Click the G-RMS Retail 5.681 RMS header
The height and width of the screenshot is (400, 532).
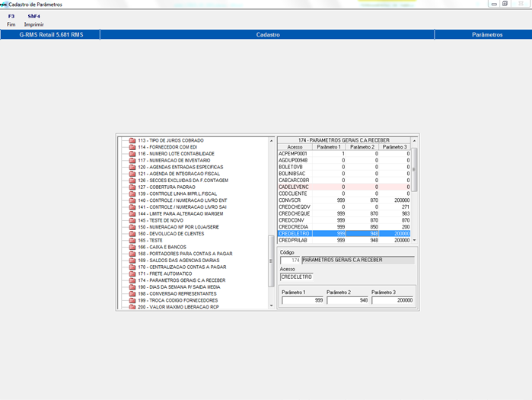(50, 34)
